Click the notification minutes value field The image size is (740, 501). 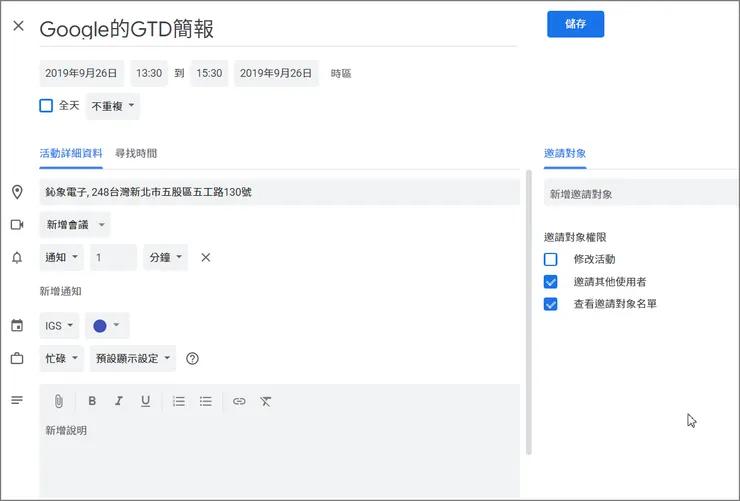coord(113,258)
